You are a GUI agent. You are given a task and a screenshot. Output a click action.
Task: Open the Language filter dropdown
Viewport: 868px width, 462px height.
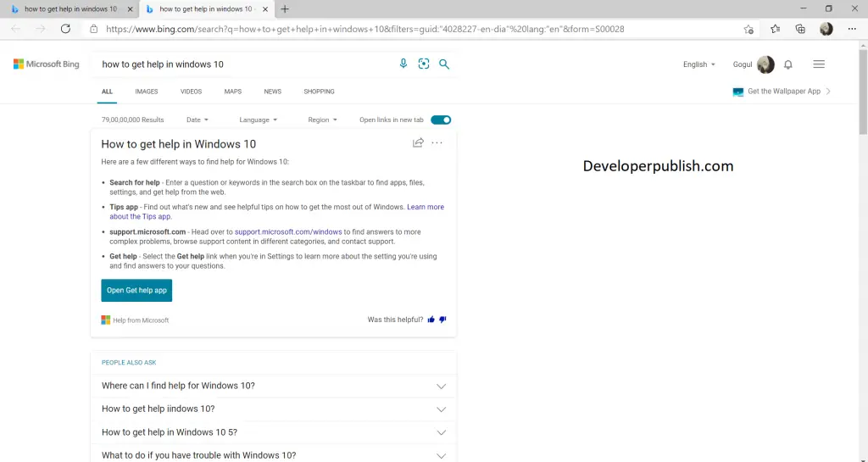coord(258,120)
